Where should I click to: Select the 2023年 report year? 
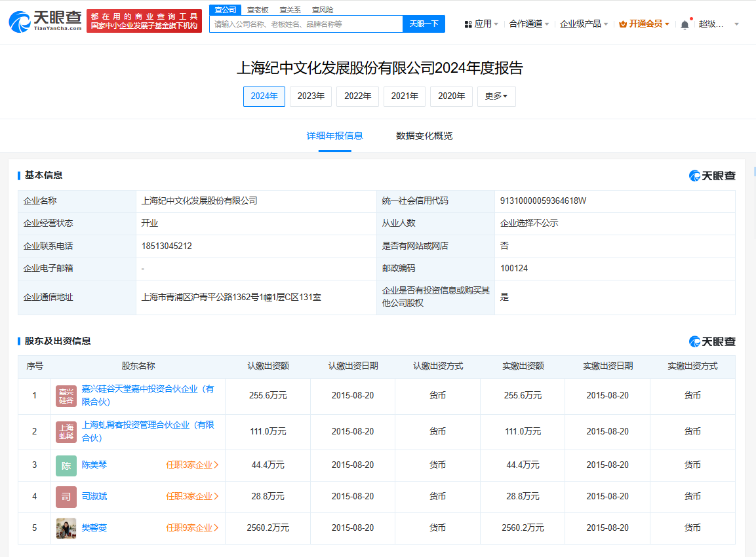coord(311,96)
